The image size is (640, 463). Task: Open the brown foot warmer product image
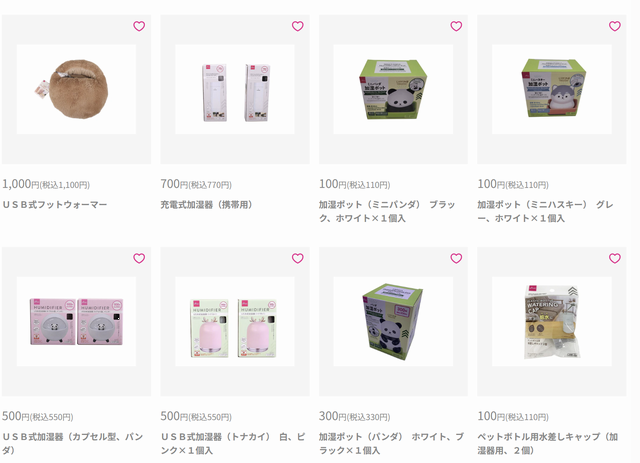tap(76, 89)
